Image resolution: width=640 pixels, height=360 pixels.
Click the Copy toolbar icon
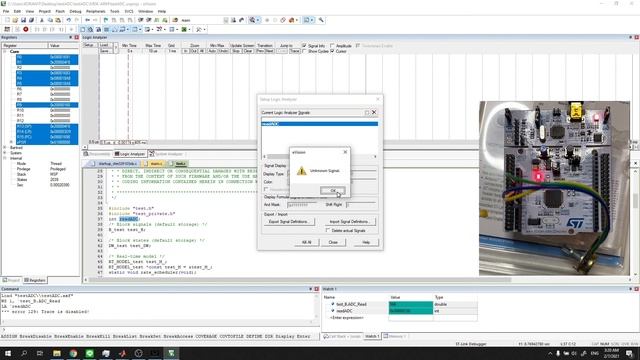(x=50, y=20)
